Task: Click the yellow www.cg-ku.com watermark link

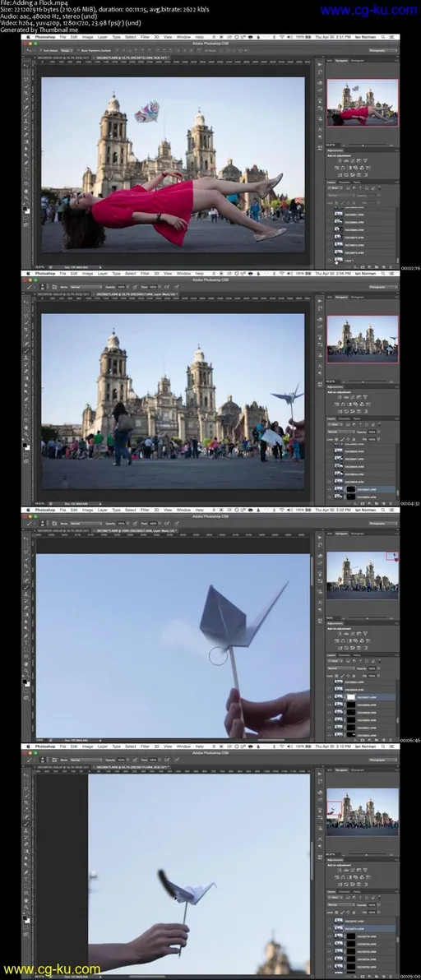Action: coord(52,969)
